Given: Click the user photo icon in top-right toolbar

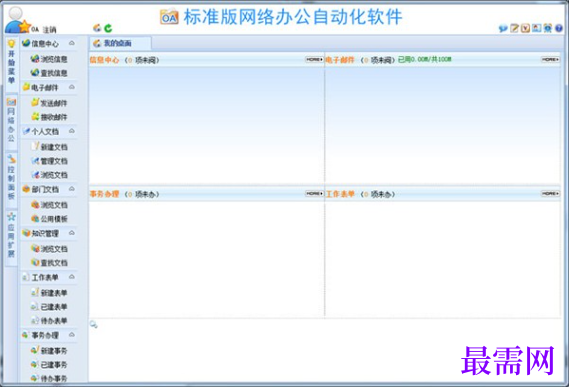Looking at the screenshot, I should tap(536, 28).
